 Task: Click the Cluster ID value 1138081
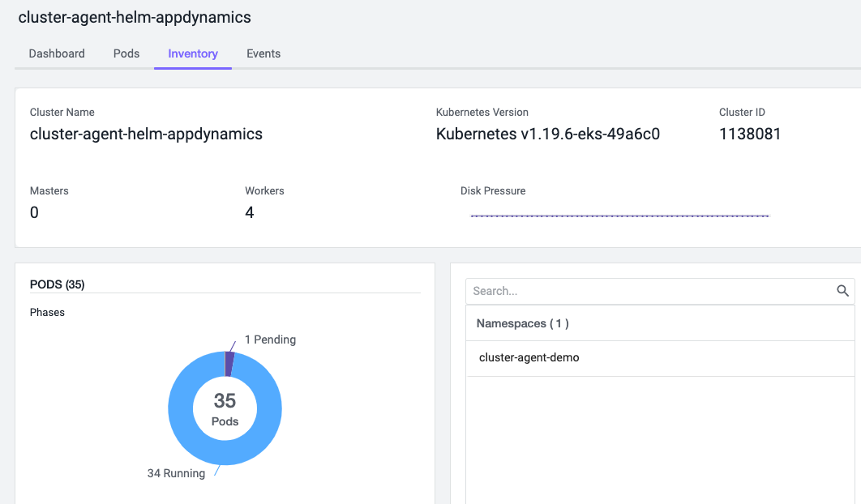[x=750, y=134]
